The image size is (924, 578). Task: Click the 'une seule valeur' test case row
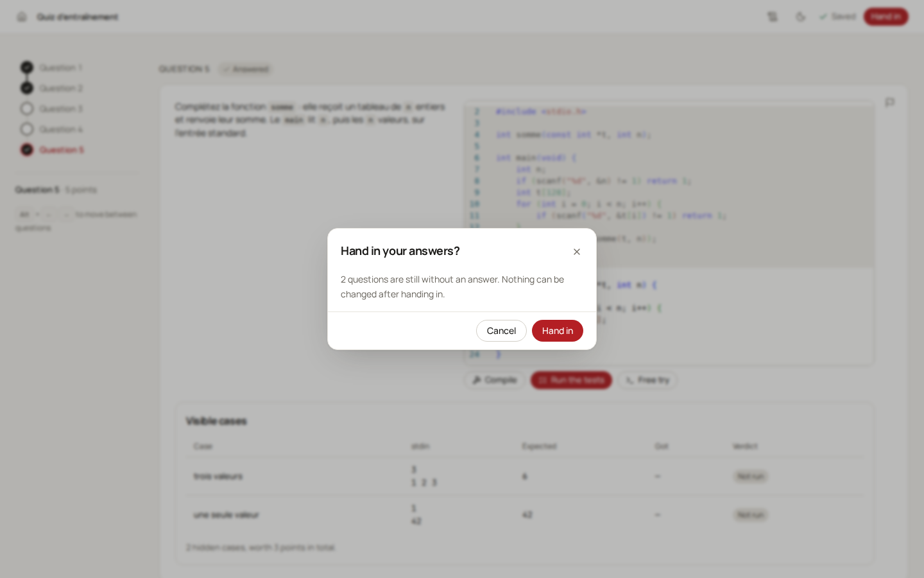coord(526,515)
